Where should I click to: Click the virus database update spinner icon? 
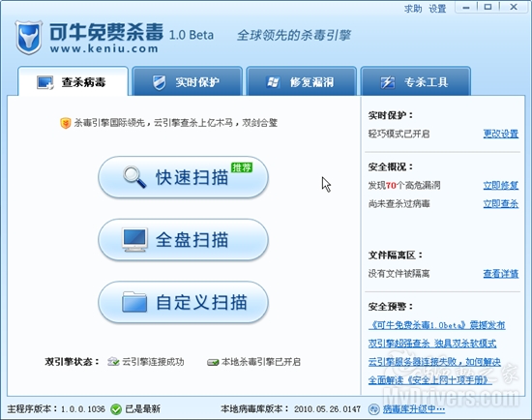(x=374, y=409)
